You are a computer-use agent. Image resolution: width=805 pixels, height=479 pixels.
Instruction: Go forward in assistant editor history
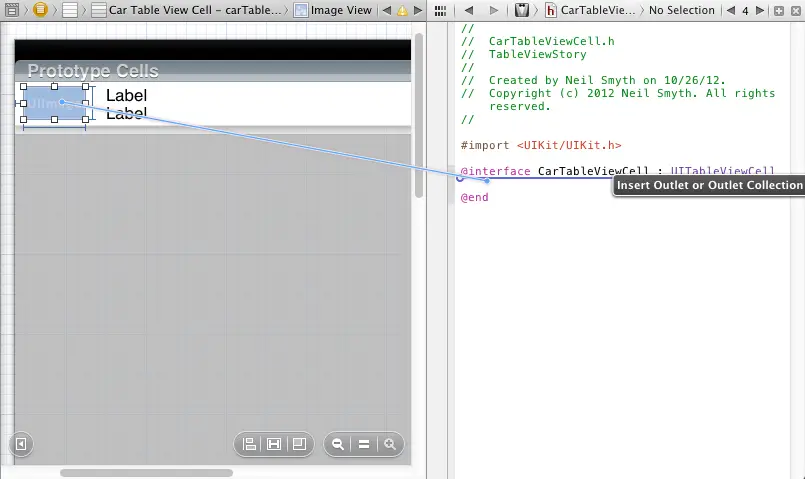pyautogui.click(x=494, y=11)
